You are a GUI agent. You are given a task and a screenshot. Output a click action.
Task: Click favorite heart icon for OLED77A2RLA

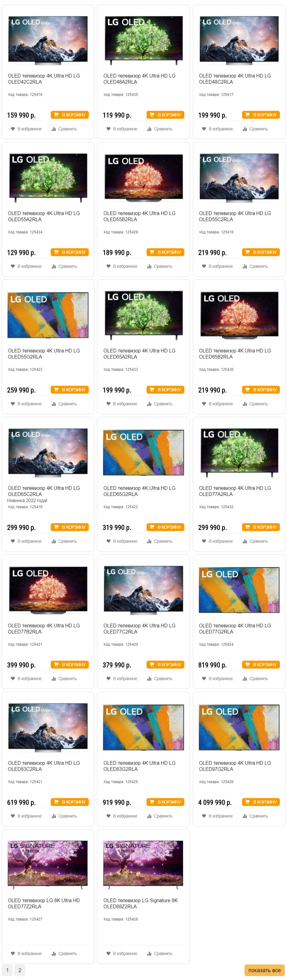pyautogui.click(x=204, y=541)
